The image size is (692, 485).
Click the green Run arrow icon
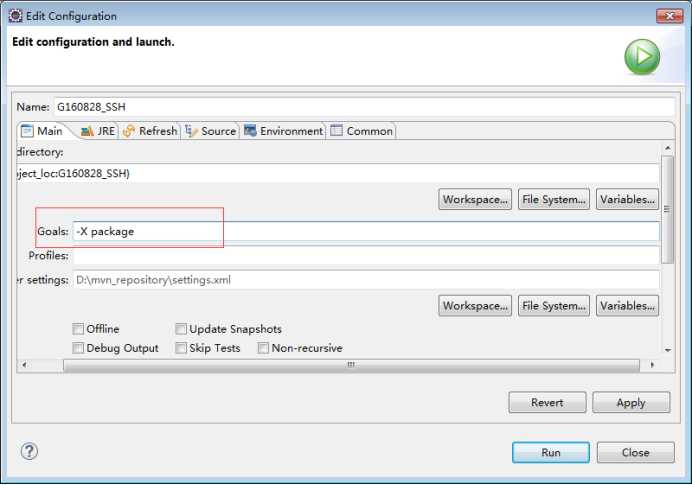(x=642, y=57)
